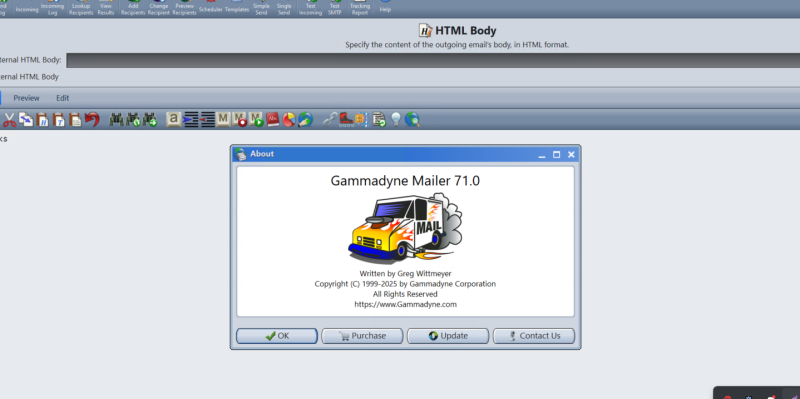The width and height of the screenshot is (800, 399).
Task: Click the External HTML Body path field
Action: click(433, 60)
